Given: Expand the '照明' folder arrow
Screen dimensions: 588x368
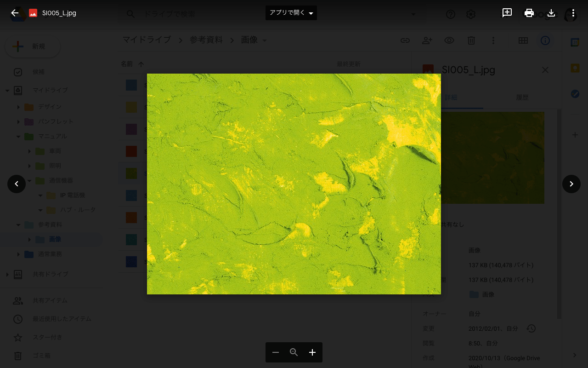Looking at the screenshot, I should tap(29, 166).
